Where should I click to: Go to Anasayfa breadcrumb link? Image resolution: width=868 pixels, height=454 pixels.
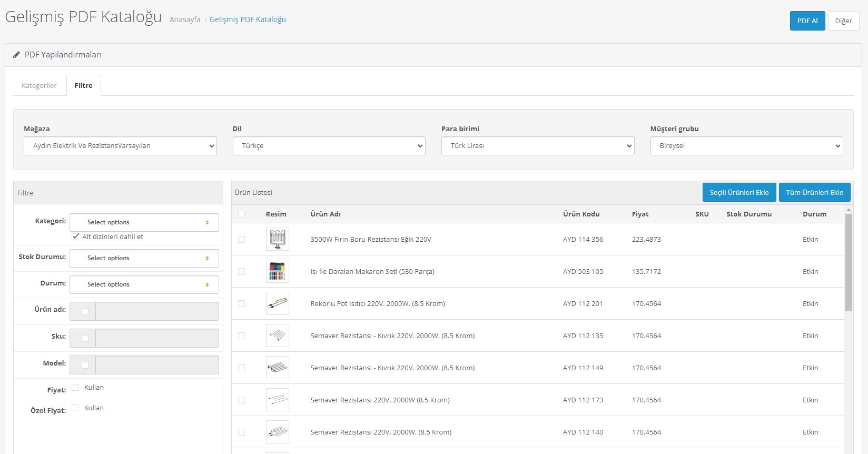pyautogui.click(x=185, y=19)
